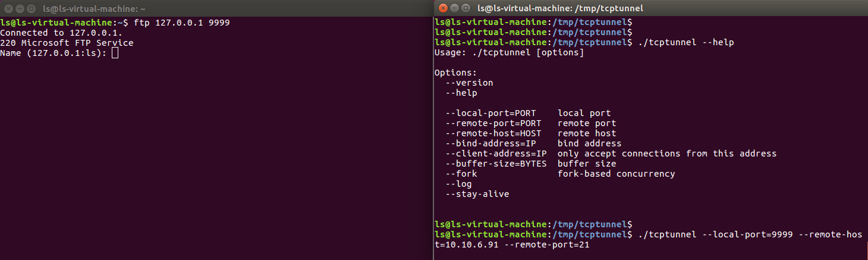Click the './tcptunnel --help' command line
Viewport: 868px width, 260px height.
point(685,43)
